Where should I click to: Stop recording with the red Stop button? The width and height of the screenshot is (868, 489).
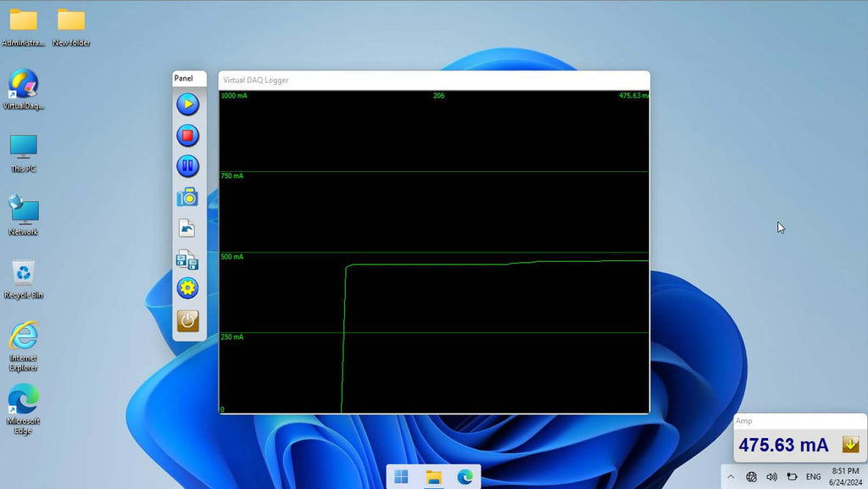(187, 136)
